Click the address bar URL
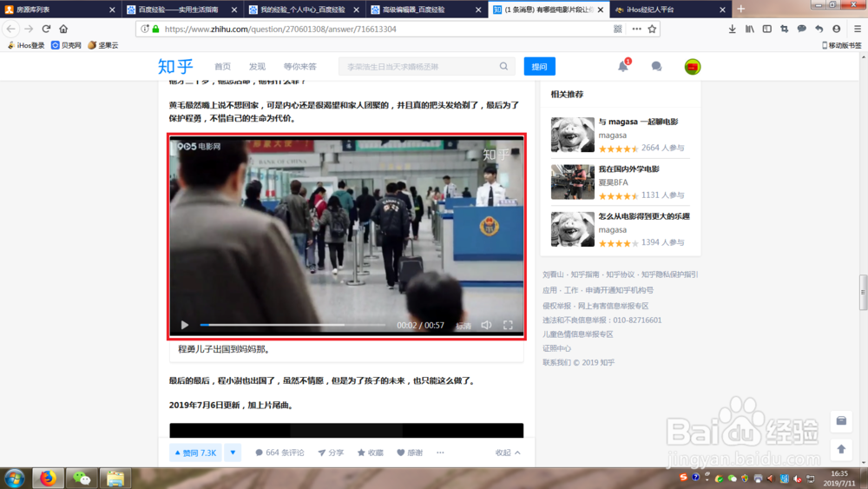Image resolution: width=868 pixels, height=489 pixels. click(x=280, y=29)
